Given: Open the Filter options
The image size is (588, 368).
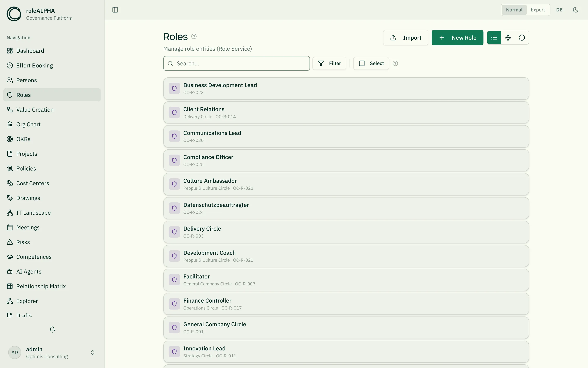Looking at the screenshot, I should (x=329, y=63).
